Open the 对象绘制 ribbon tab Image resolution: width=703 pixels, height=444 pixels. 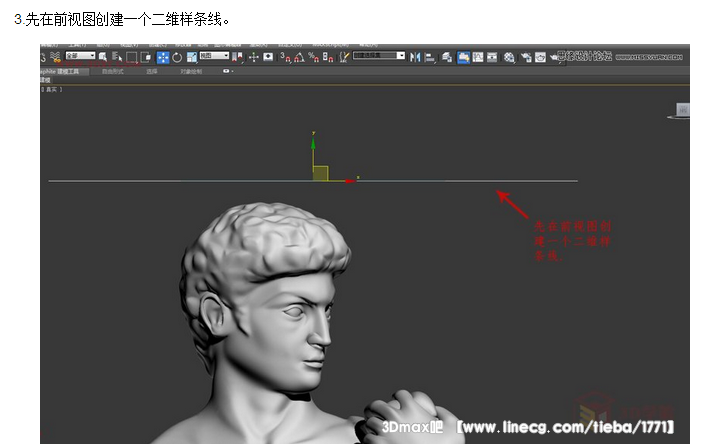192,71
